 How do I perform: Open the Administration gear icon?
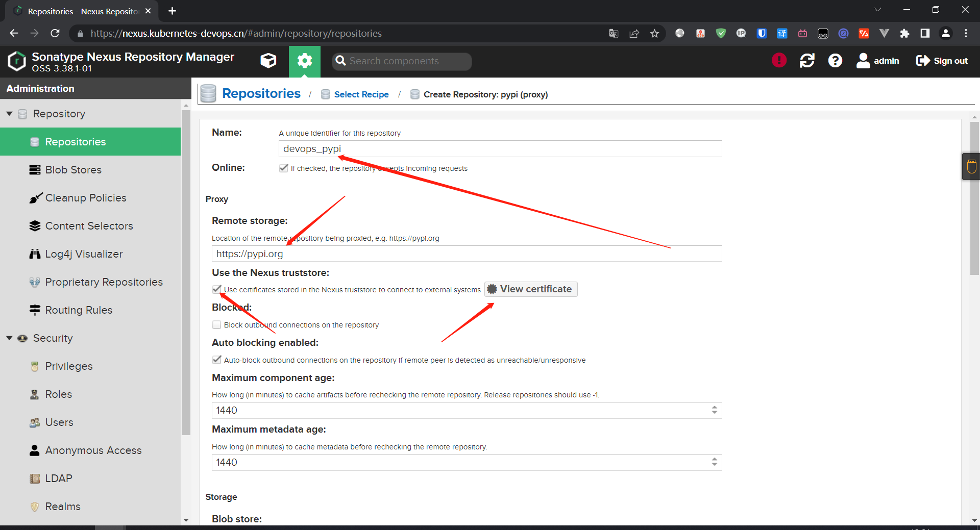pyautogui.click(x=305, y=61)
